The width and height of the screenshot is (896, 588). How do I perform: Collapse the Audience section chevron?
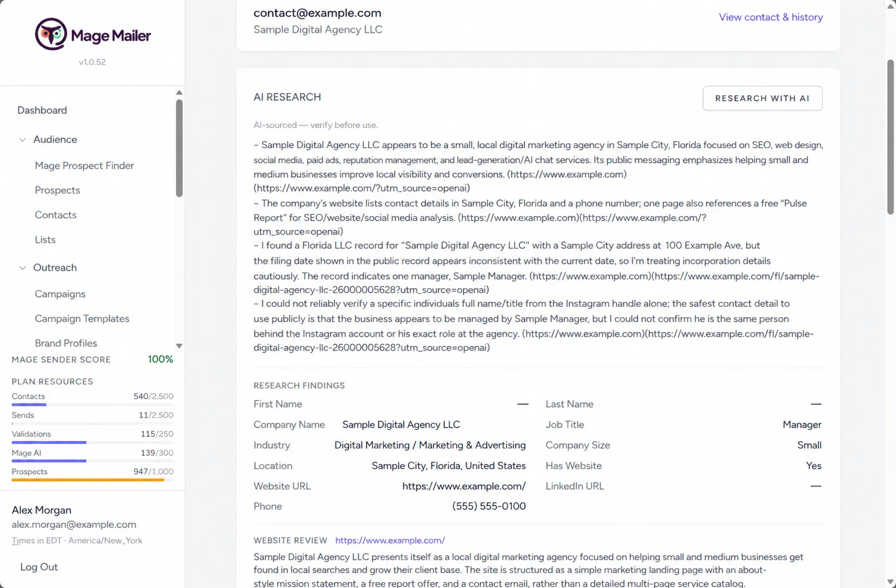pyautogui.click(x=23, y=139)
